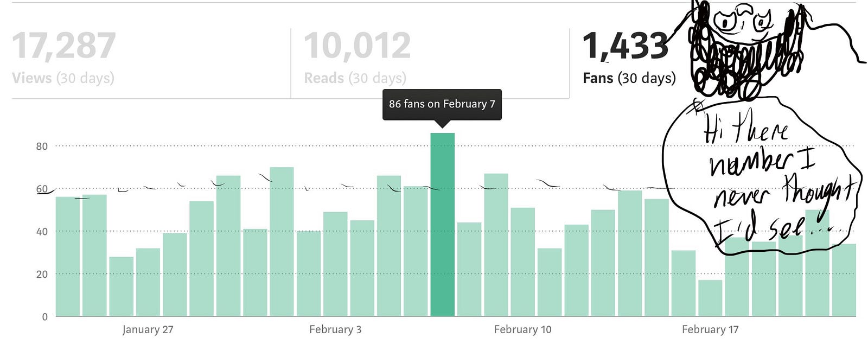This screenshot has width=868, height=350.
Task: Select the last bar on the chart's right
Action: [x=844, y=280]
